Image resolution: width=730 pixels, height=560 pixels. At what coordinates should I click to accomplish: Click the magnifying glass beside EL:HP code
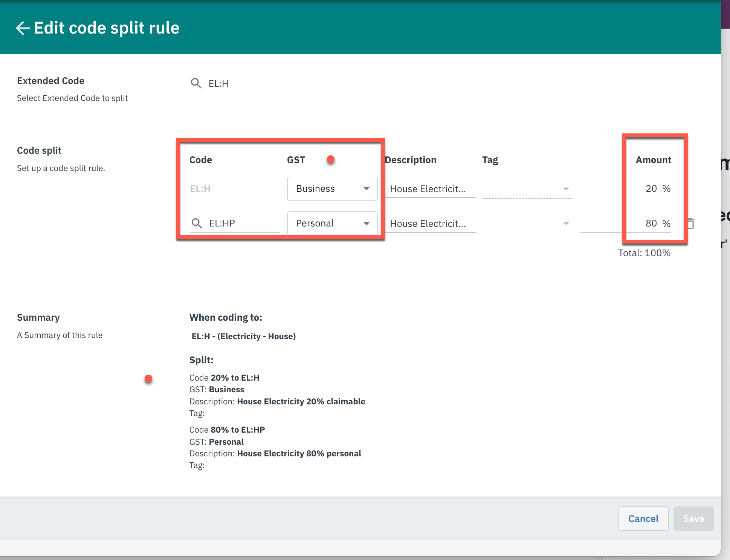197,223
